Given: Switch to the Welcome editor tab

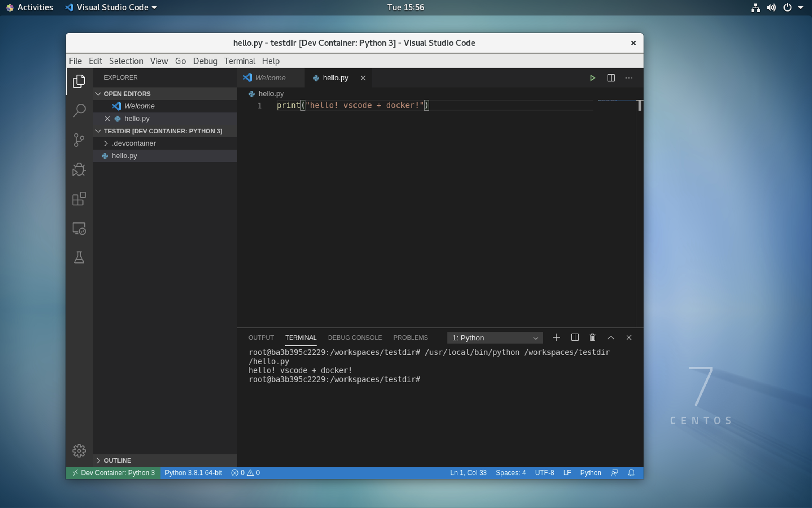Looking at the screenshot, I should pos(271,78).
